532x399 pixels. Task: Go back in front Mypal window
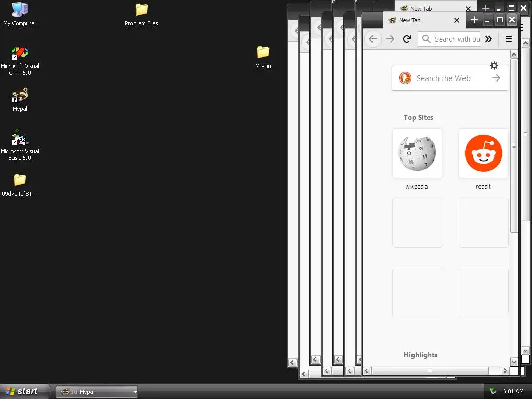coord(373,39)
